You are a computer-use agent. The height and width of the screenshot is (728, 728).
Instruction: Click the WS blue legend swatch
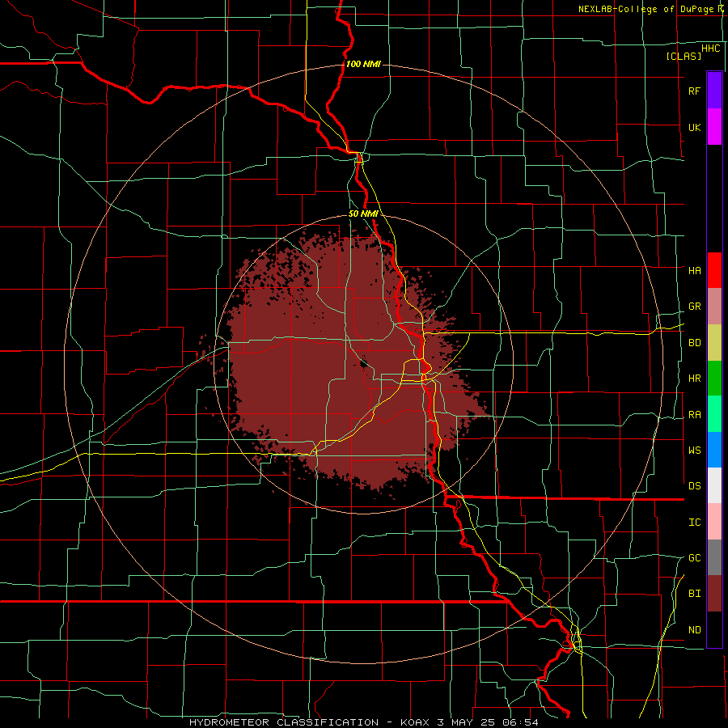coord(714,450)
